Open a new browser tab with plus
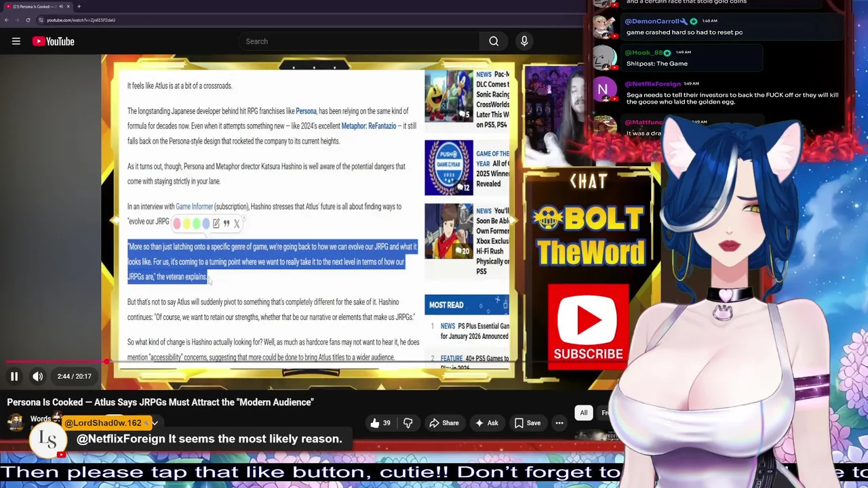This screenshot has width=868, height=488. click(79, 6)
